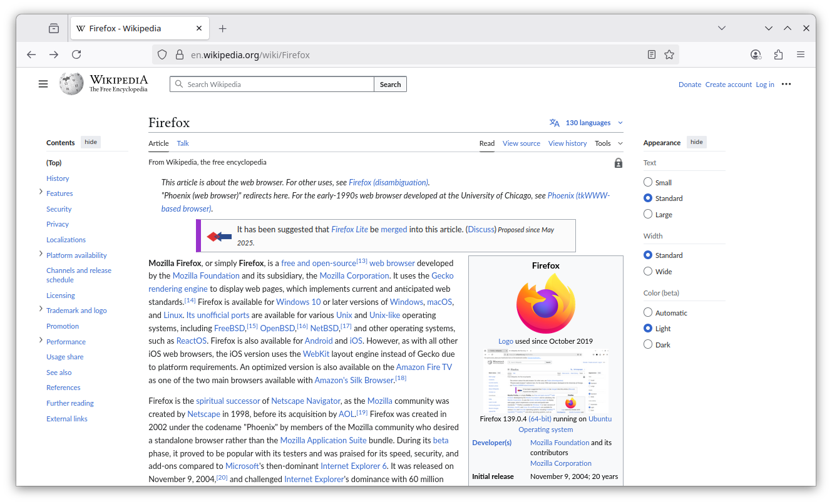Expand the Features section in contents
Screen dimensions: 832x504
[41, 192]
